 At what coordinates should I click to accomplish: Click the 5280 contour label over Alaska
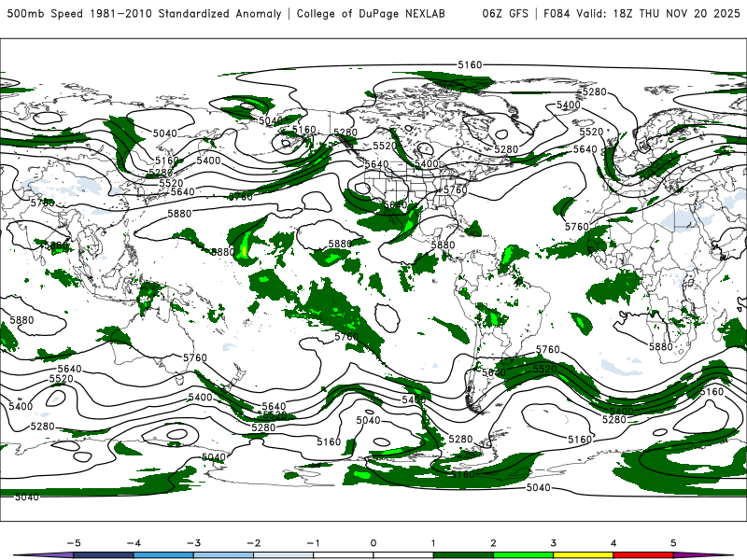345,133
